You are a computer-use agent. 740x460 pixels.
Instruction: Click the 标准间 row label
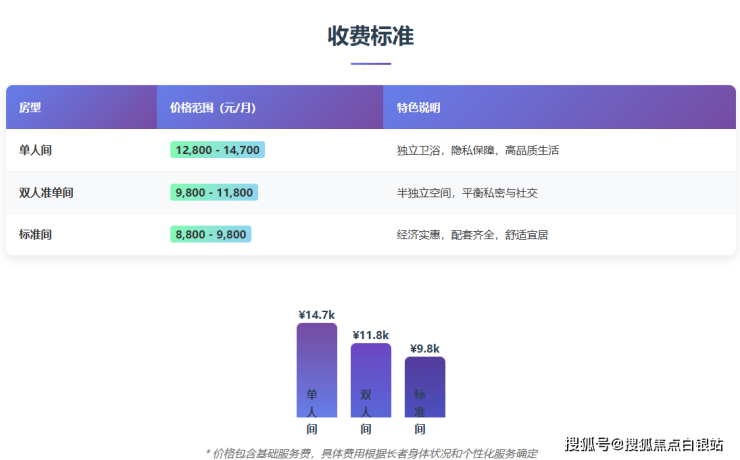[x=35, y=234]
